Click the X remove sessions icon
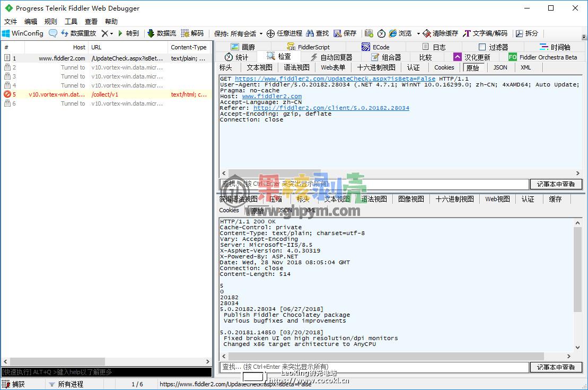 tap(104, 33)
